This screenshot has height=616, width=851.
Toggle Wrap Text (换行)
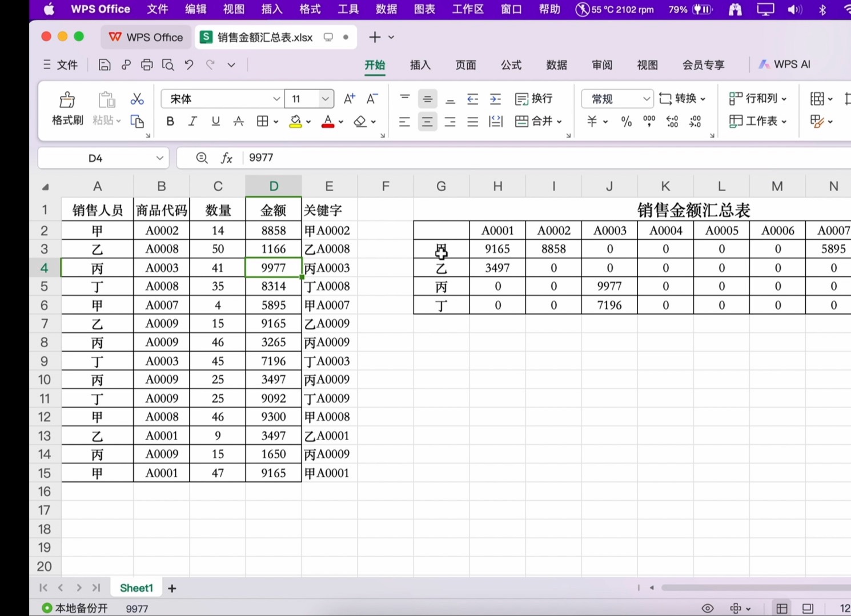[x=534, y=99]
